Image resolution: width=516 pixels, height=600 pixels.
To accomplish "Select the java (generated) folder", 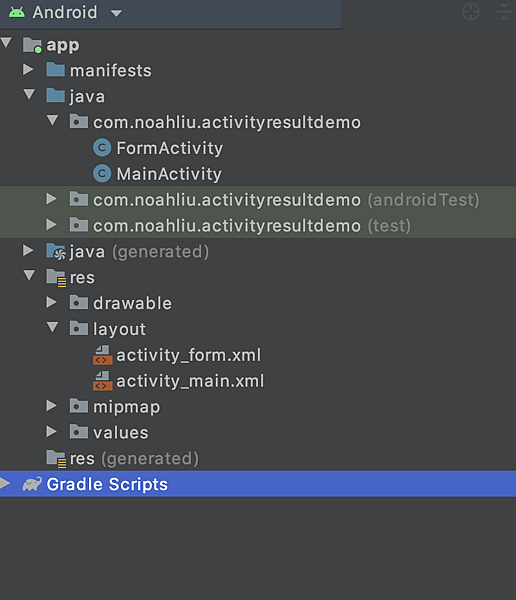I will coord(139,252).
